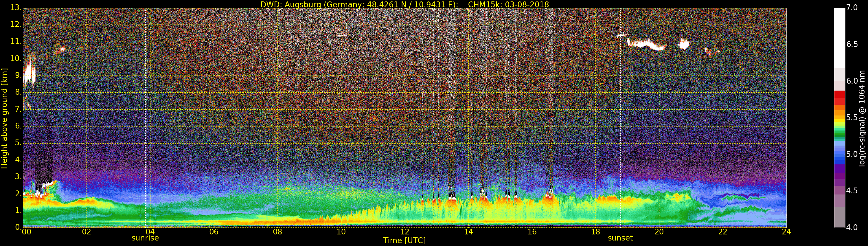Viewport: 868px width, 246px height.
Task: Click the 12 tick on the time axis
Action: [405, 232]
